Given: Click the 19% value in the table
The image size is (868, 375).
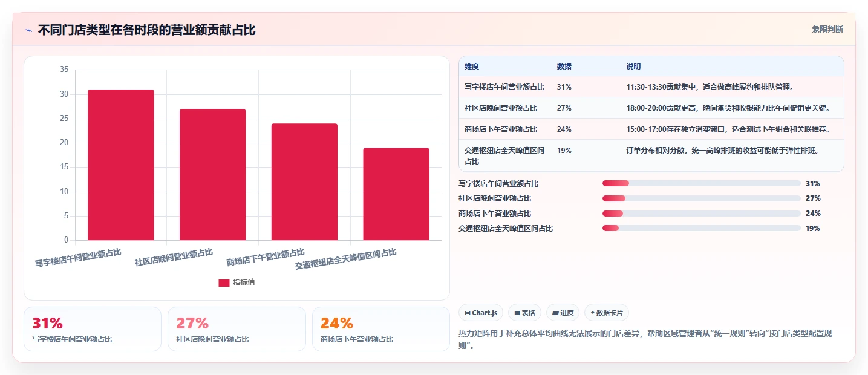Looking at the screenshot, I should point(564,151).
